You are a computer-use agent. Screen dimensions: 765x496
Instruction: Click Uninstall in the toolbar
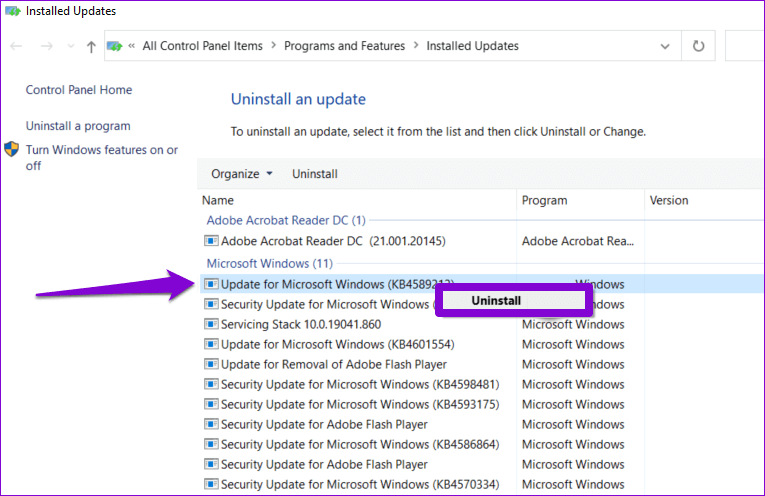click(315, 174)
